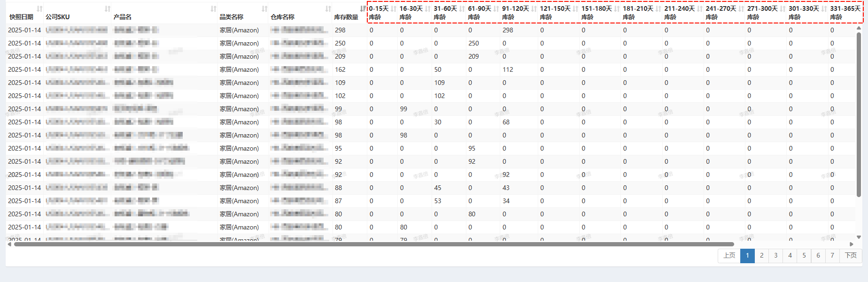
Task: Sort by 211-240天库龄 column sort icon
Action: [700, 9]
